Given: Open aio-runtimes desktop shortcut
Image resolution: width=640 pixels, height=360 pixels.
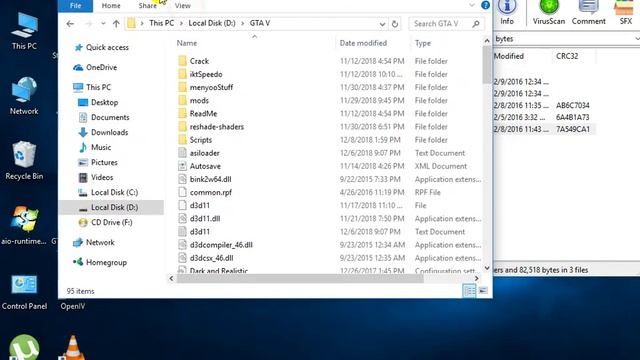Looking at the screenshot, I should click(24, 225).
